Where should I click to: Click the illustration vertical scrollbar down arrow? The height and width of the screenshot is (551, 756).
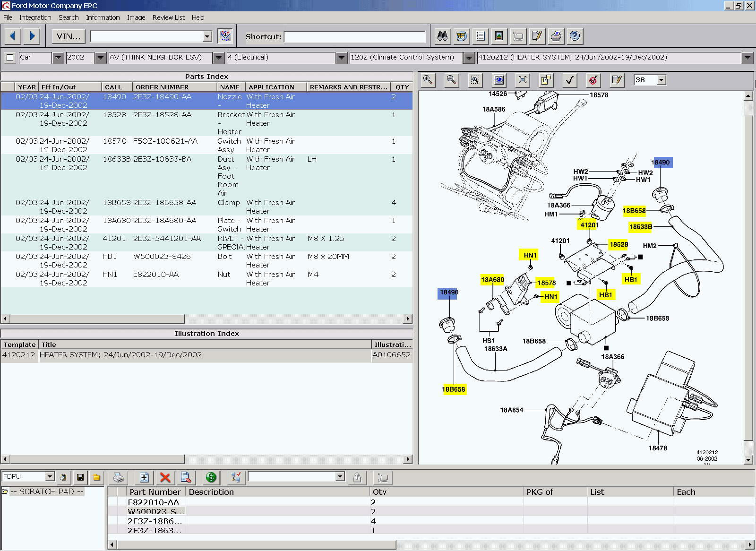(x=748, y=459)
